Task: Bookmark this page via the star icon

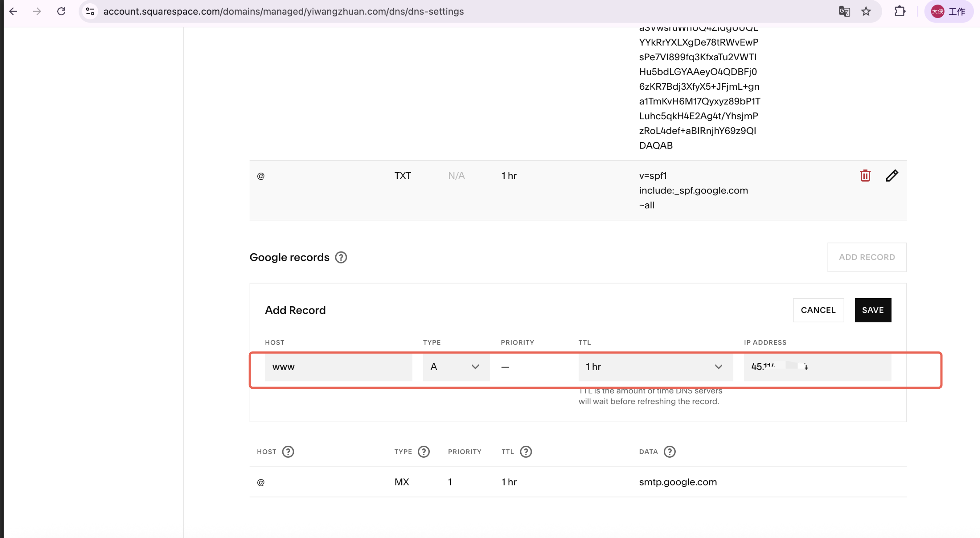Action: point(866,11)
